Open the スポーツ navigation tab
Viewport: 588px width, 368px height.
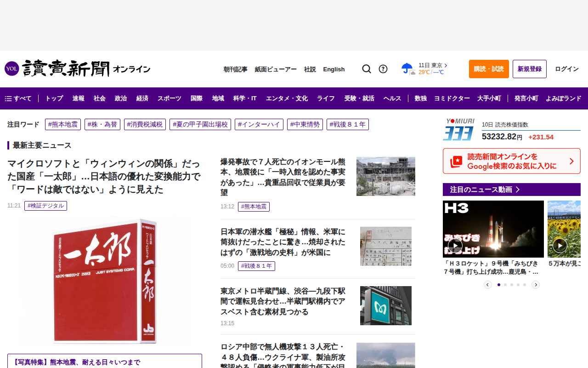coord(170,98)
